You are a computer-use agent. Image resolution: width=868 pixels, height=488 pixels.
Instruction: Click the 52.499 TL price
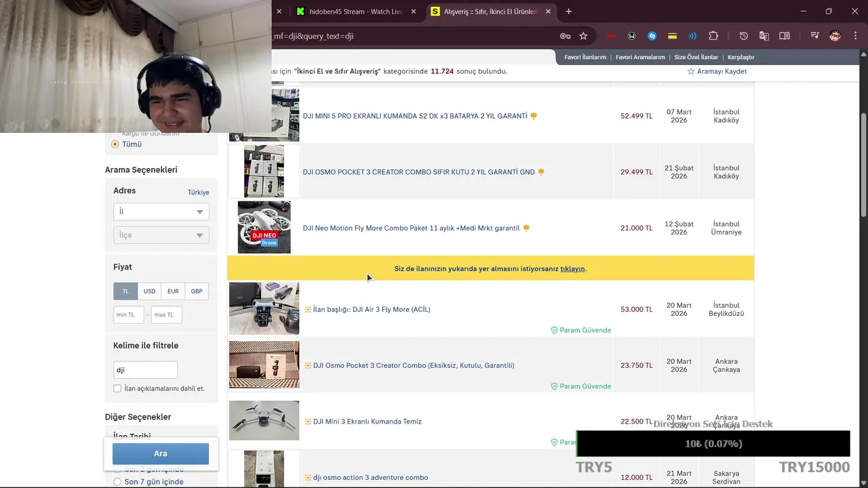[x=636, y=116]
